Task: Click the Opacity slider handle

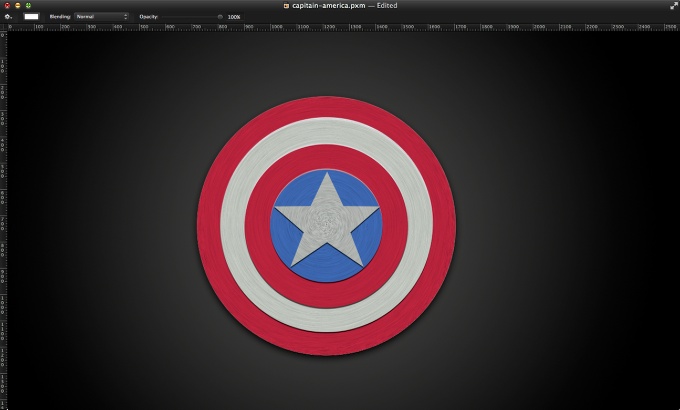Action: [220, 17]
